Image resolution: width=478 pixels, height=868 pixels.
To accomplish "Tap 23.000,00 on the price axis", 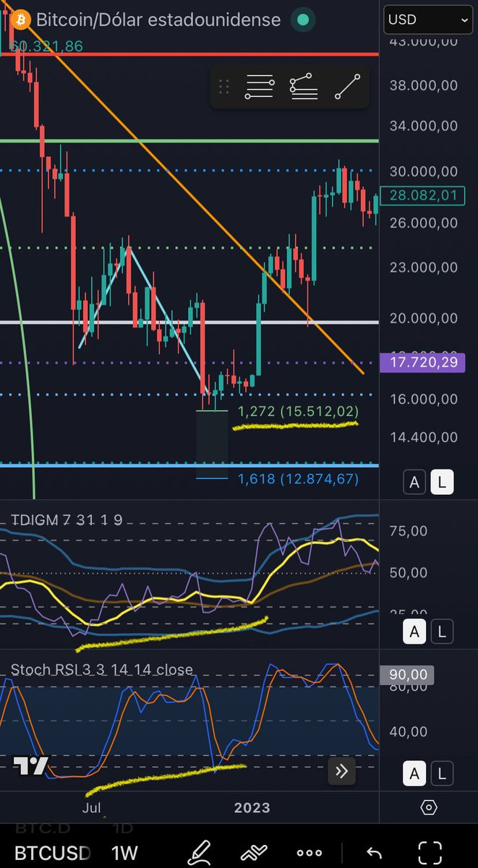I will [x=423, y=267].
